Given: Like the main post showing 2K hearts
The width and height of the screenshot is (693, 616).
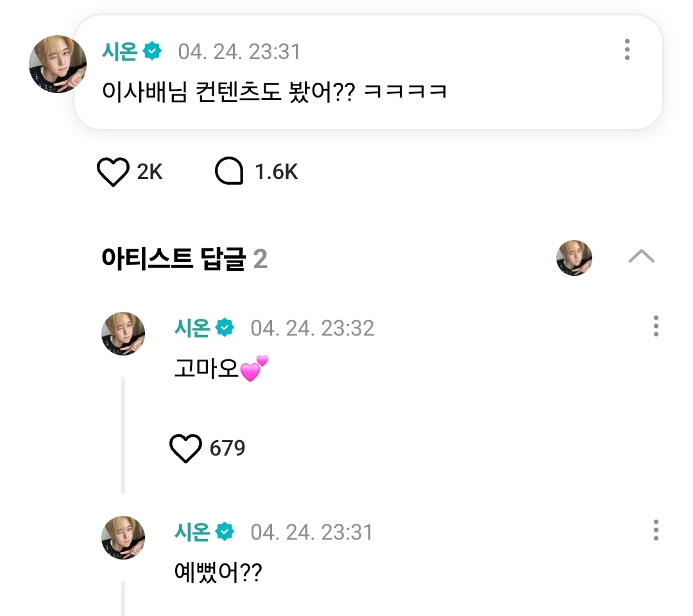Looking at the screenshot, I should [x=113, y=172].
